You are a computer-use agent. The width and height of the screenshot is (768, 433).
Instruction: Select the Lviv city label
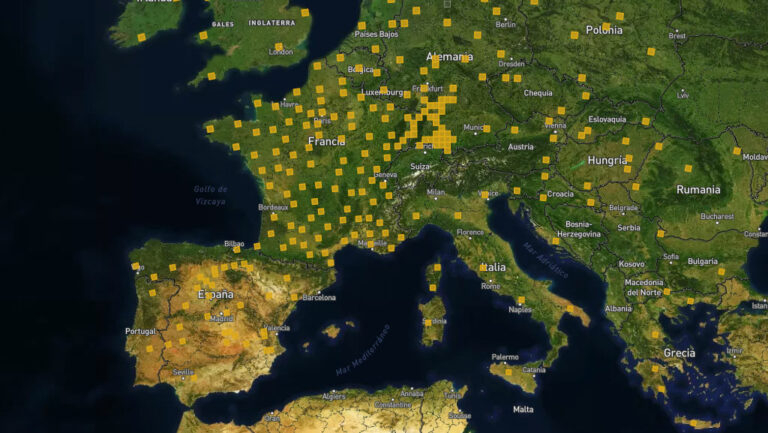coord(683,96)
